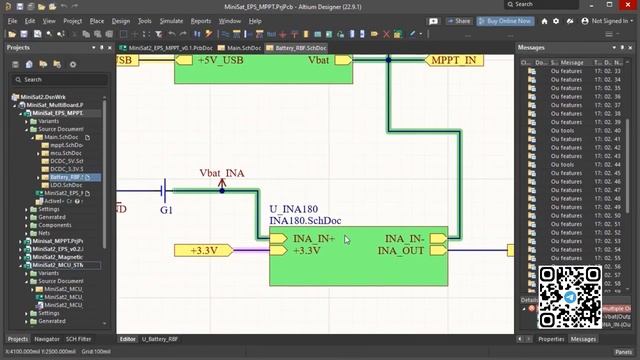Click the Undo arrow in the main toolbar
The height and width of the screenshot is (360, 640).
pyautogui.click(x=172, y=34)
